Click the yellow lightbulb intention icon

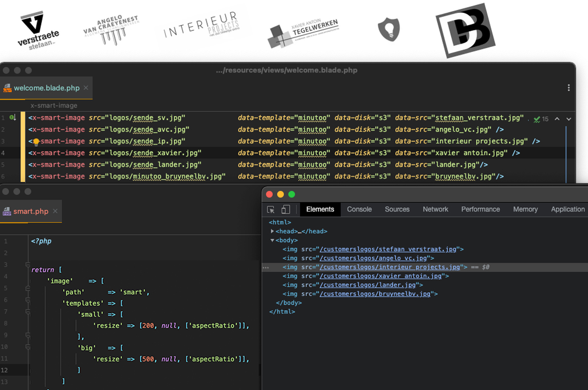pos(36,142)
